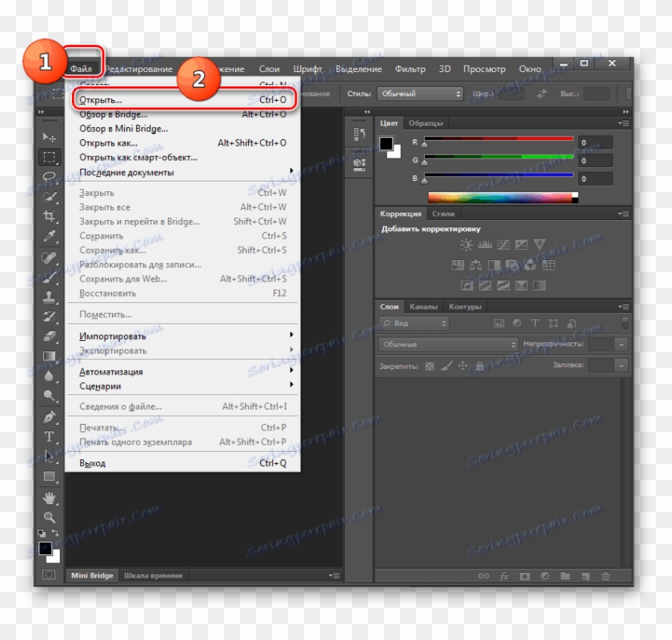Select the Brush tool

(x=50, y=277)
